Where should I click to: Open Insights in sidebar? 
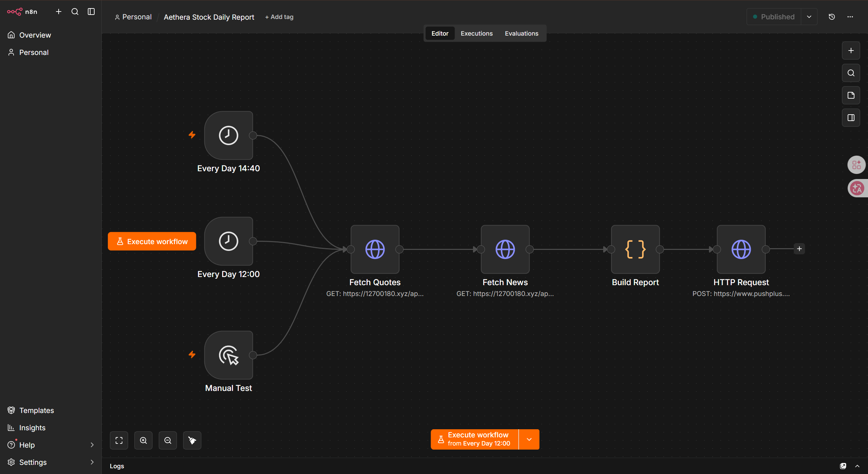[51, 428]
